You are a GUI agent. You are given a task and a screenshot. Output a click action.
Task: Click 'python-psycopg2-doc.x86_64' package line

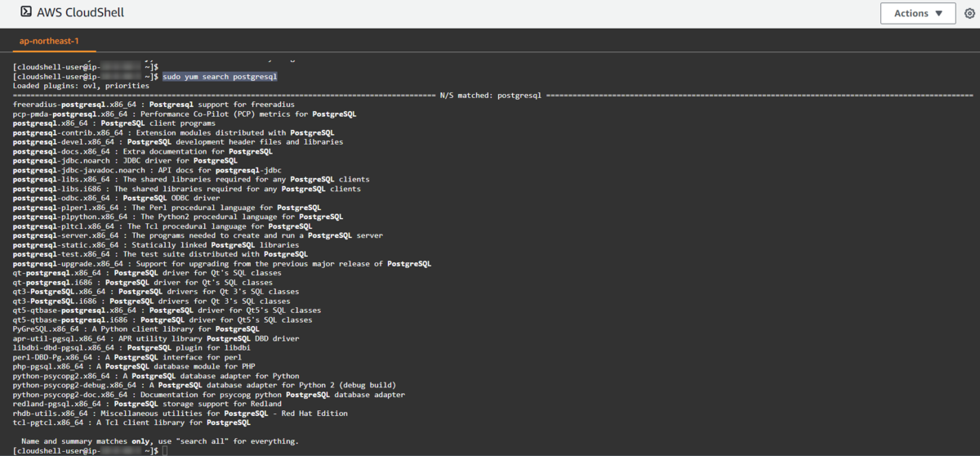(x=209, y=395)
